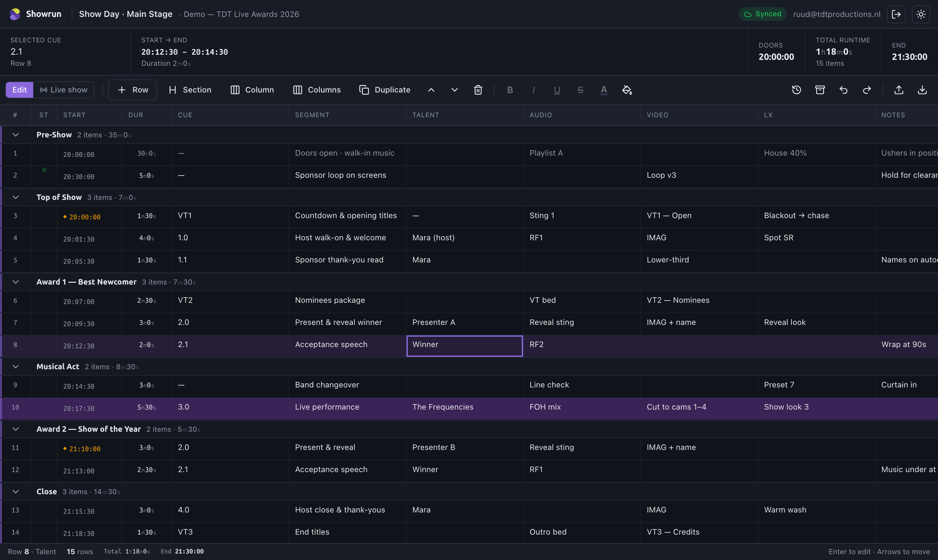This screenshot has height=560, width=938.
Task: Click the upload/export icon
Action: pos(899,90)
